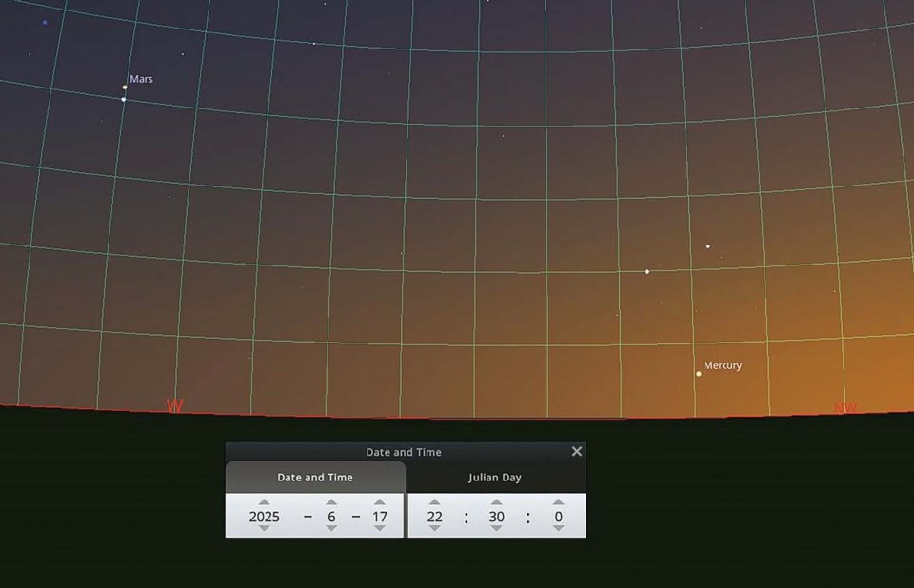914x588 pixels.
Task: Click the day field showing 17
Action: [x=380, y=517]
